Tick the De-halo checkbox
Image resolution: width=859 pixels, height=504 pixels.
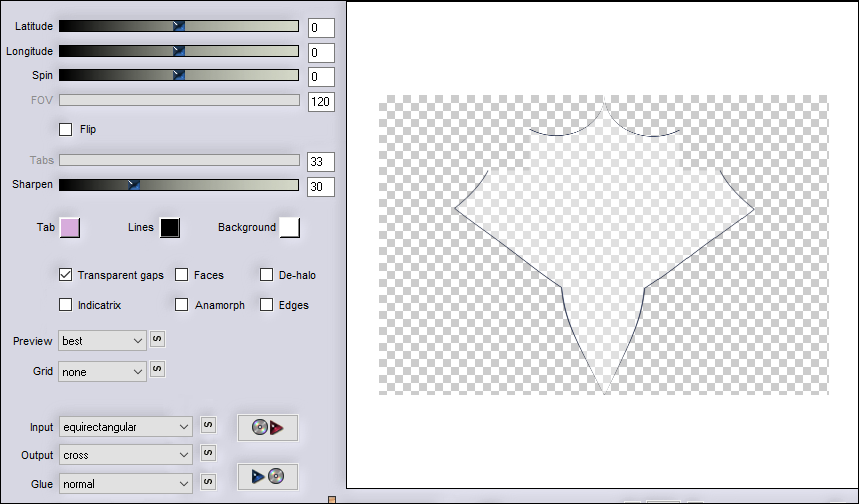tap(266, 275)
